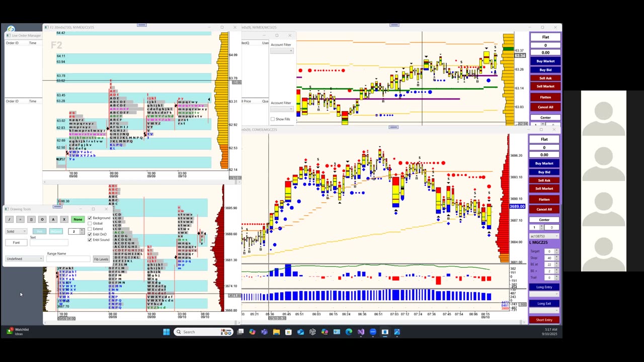Select the line drawing tool in Drawing Tools
The width and height of the screenshot is (644, 362).
pos(9,219)
